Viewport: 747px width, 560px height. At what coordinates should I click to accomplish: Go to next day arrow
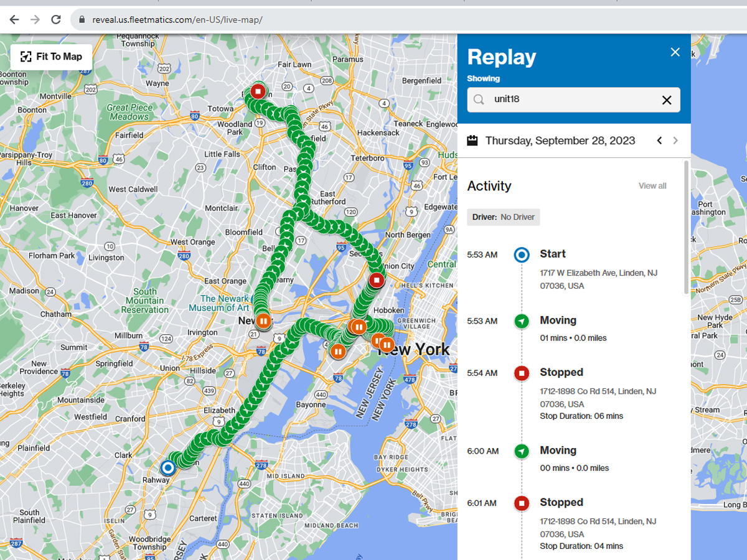(x=675, y=141)
